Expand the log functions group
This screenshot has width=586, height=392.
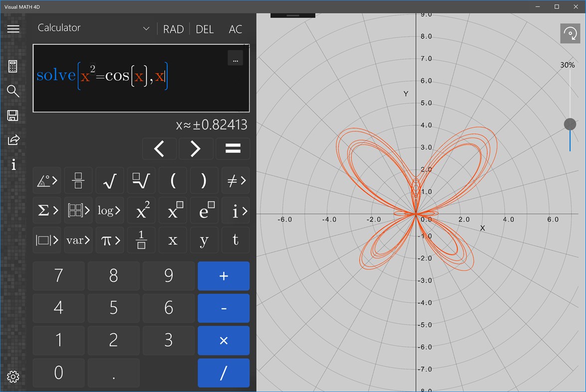[110, 211]
